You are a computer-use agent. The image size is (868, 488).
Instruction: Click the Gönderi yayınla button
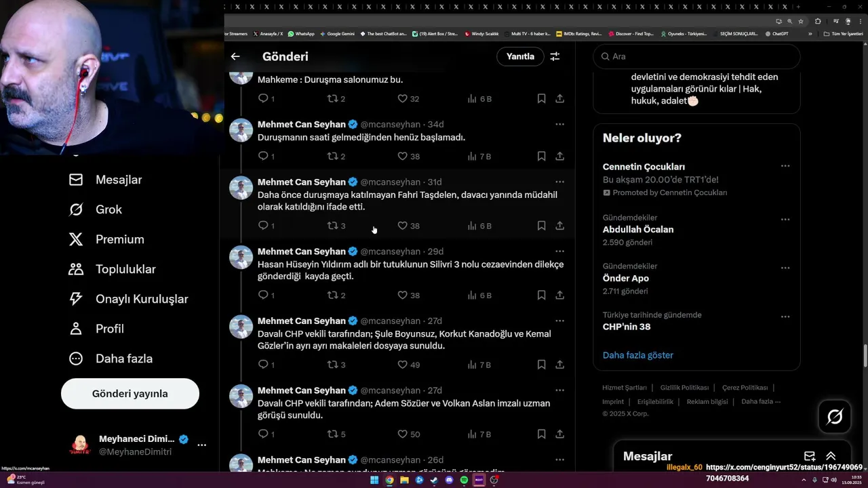click(x=130, y=394)
